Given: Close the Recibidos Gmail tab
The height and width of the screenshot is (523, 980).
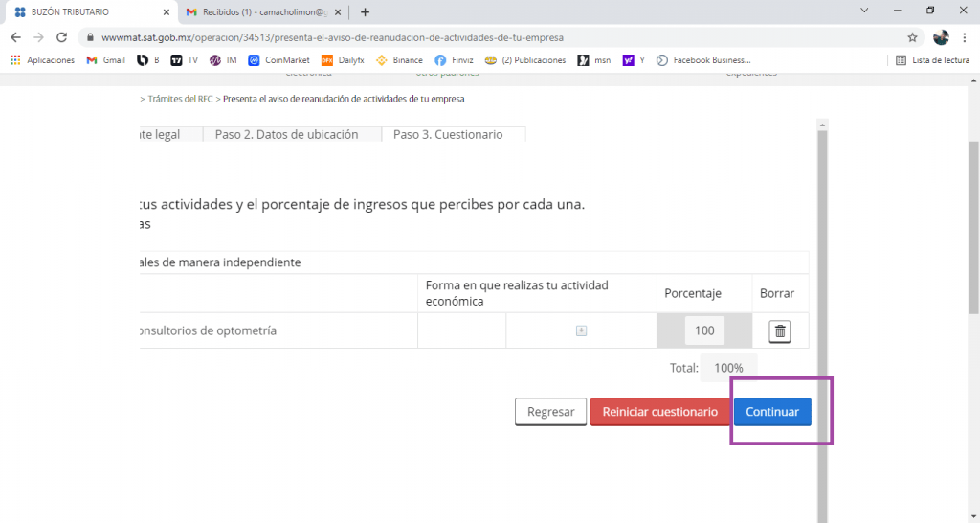Looking at the screenshot, I should [338, 11].
